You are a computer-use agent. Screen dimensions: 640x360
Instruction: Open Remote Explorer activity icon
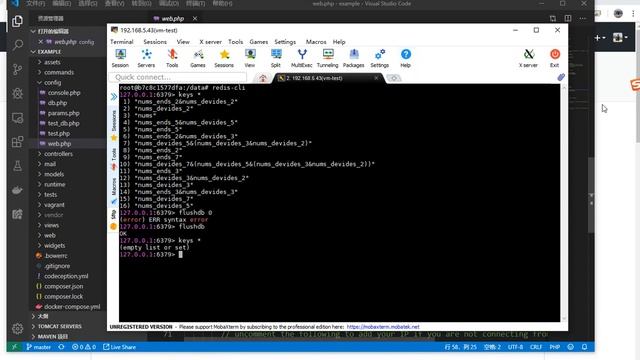click(17, 118)
